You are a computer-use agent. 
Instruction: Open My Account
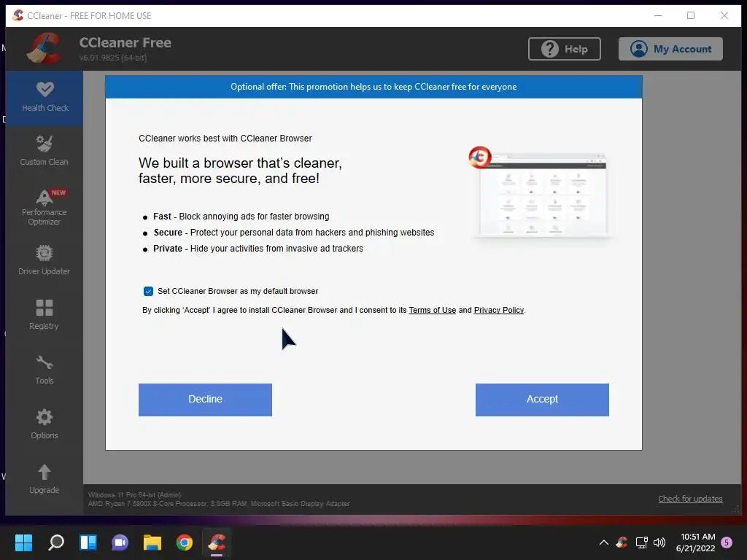[670, 49]
